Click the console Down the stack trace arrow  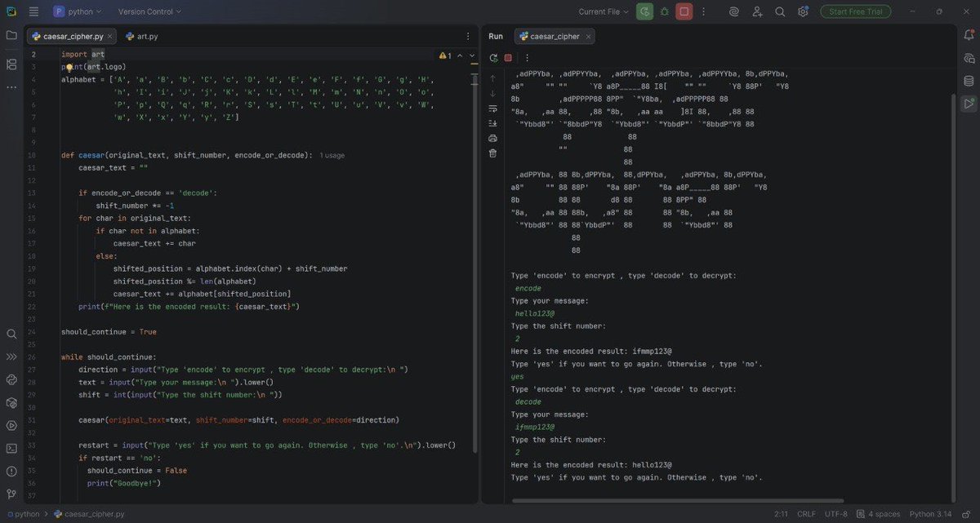click(492, 93)
